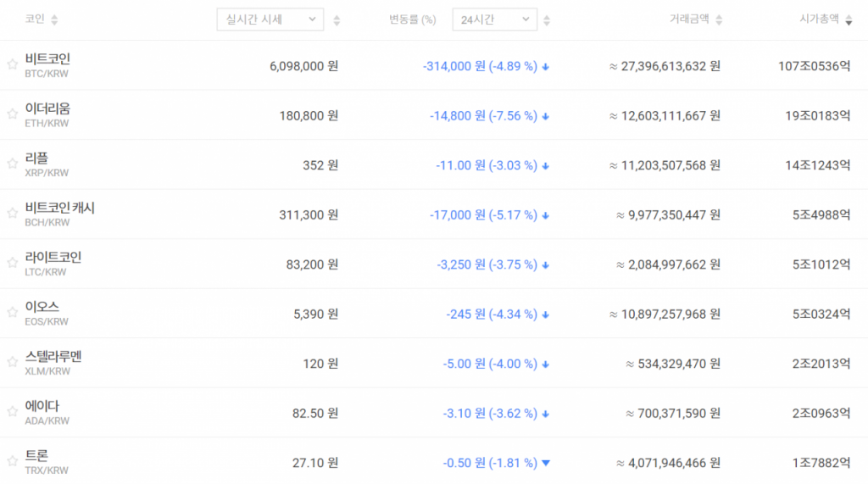The height and width of the screenshot is (484, 868).
Task: Sort by 거래금액 column arrows
Action: [719, 20]
